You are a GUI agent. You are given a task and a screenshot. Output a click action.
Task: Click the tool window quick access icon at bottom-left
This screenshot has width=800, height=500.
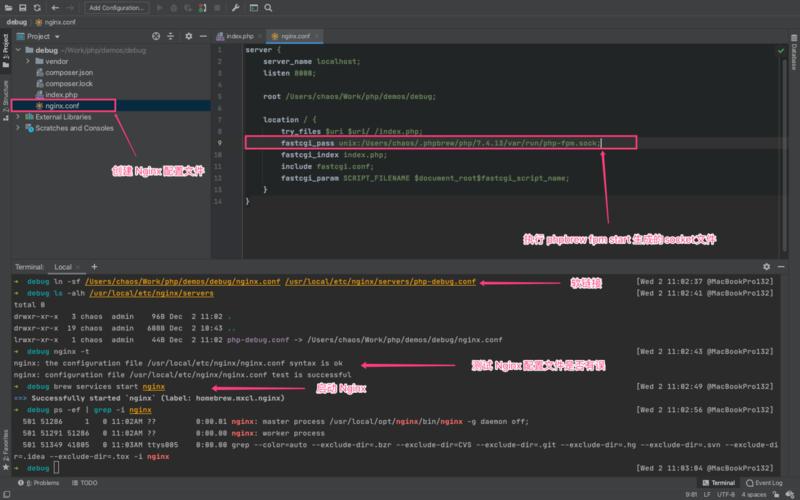coord(6,494)
